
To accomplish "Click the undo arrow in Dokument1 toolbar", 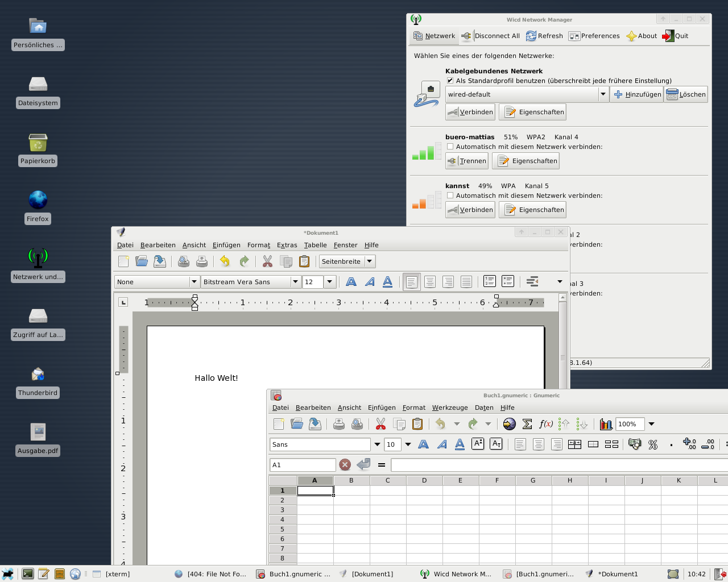I will (225, 261).
